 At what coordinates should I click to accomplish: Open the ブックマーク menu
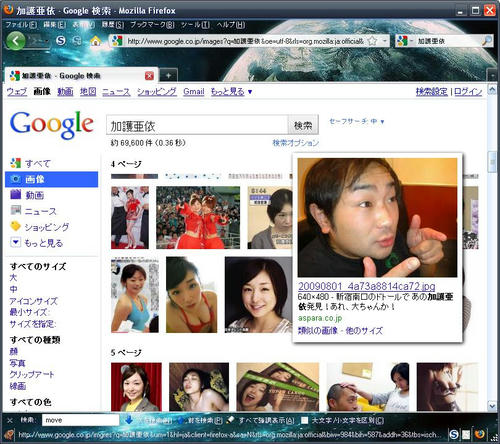click(x=152, y=25)
